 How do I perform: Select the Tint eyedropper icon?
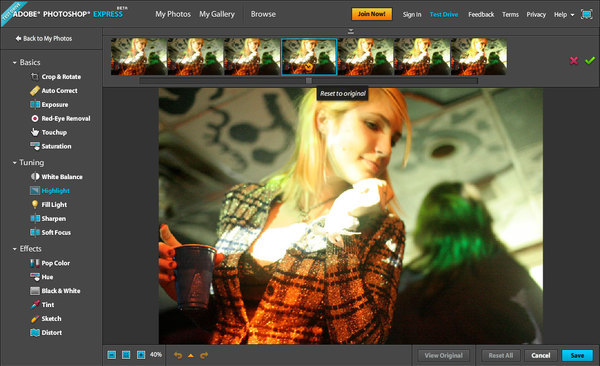pos(35,305)
